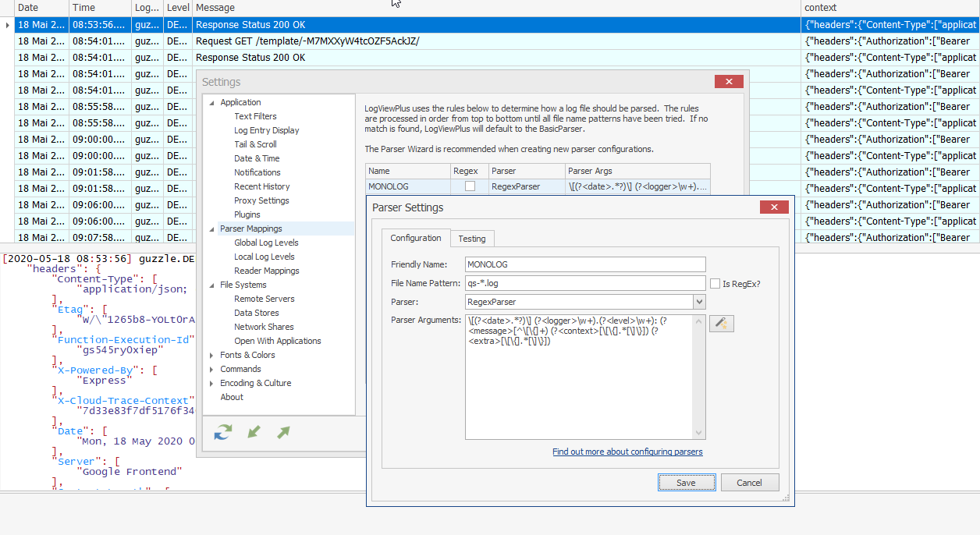Expand the Fonts & Colors node
The image size is (980, 535).
(211, 355)
